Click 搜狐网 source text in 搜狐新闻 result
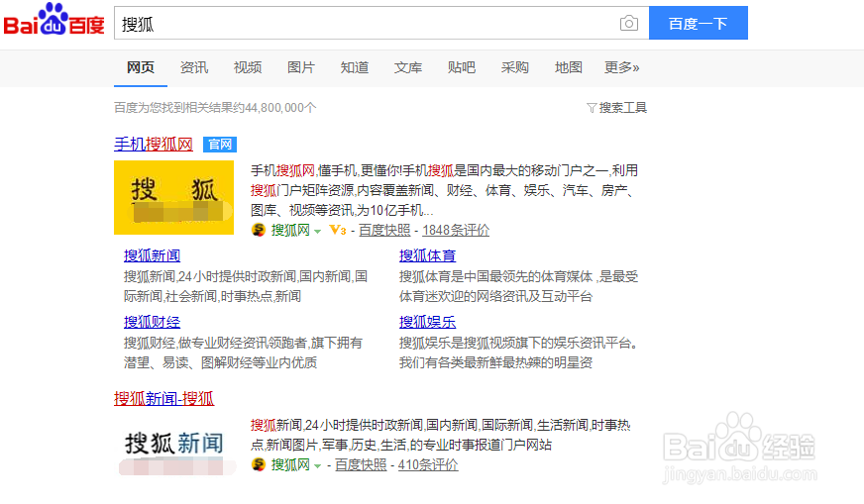 coord(290,465)
